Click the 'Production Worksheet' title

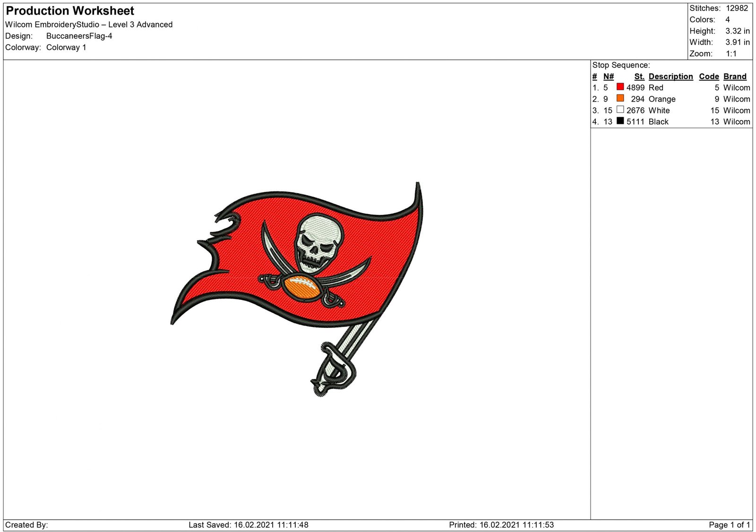click(70, 11)
